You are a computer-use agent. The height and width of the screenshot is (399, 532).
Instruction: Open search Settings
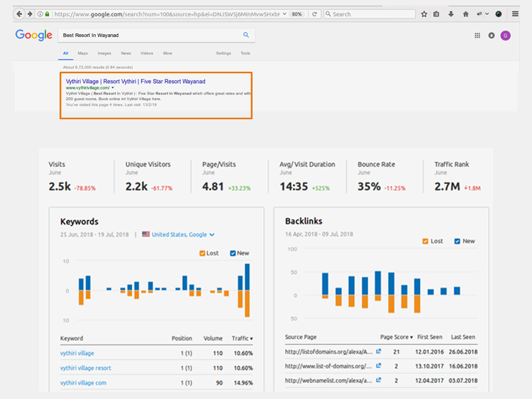pos(223,53)
